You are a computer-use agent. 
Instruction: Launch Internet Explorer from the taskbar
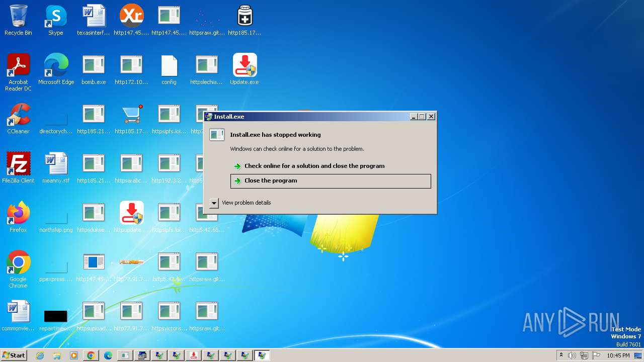pos(40,355)
